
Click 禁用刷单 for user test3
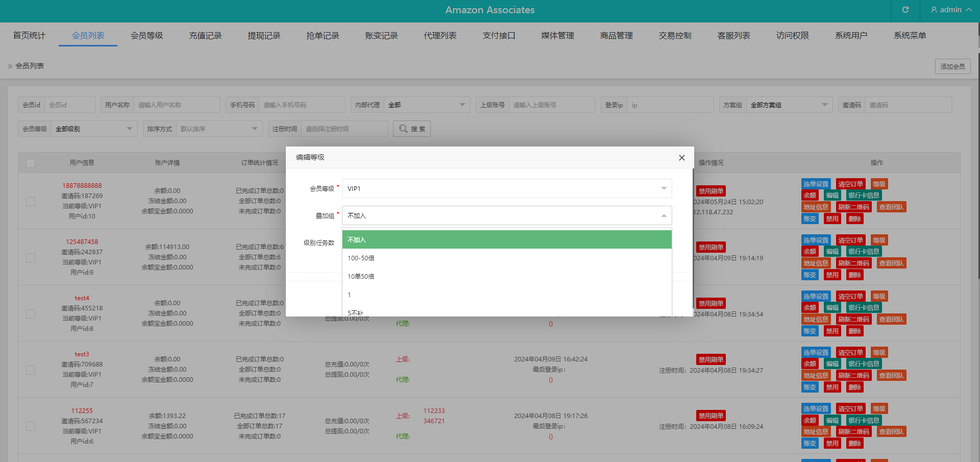pyautogui.click(x=710, y=359)
